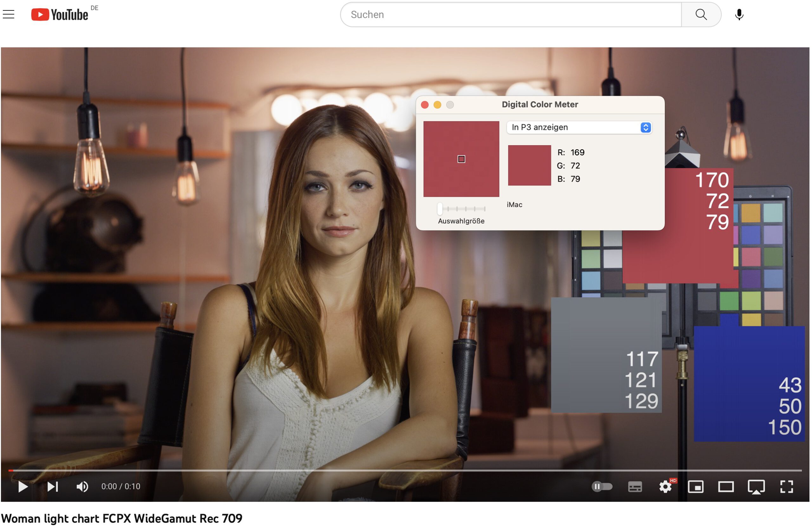Open the 'In P3 anzeigen' color space dropdown
This screenshot has height=528, width=812.
[579, 127]
